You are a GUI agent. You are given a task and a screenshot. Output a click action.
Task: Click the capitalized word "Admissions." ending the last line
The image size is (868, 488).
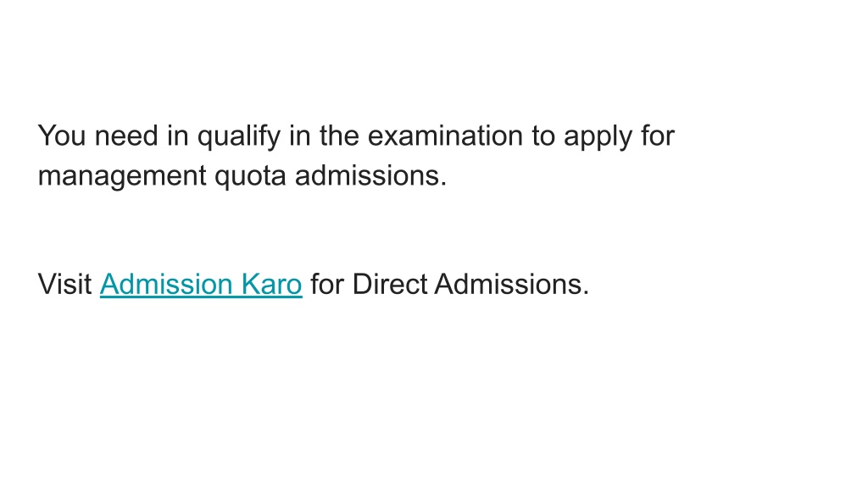pos(512,285)
